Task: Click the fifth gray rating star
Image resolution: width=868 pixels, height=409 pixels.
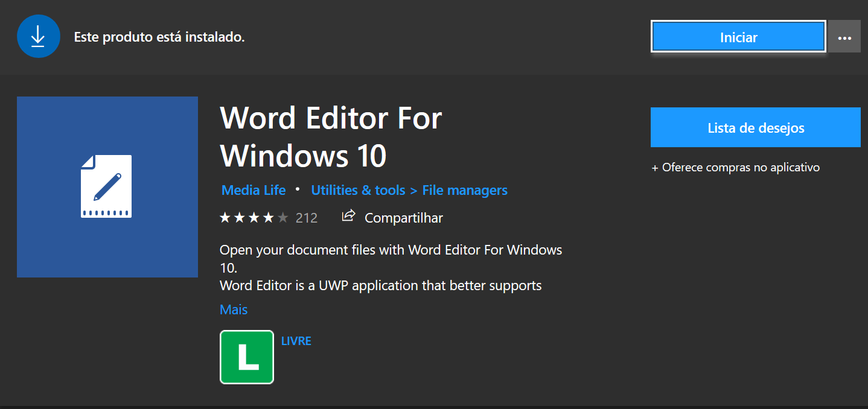Action: tap(283, 218)
